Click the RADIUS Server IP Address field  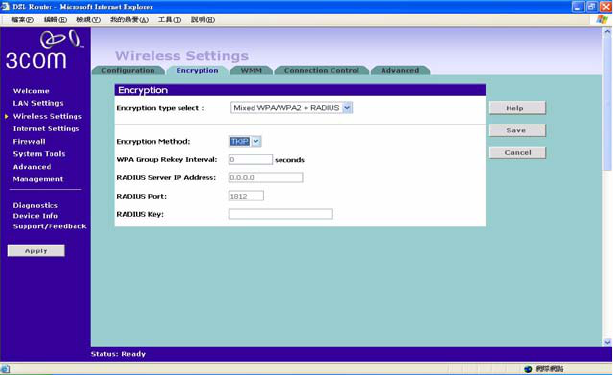pos(266,178)
